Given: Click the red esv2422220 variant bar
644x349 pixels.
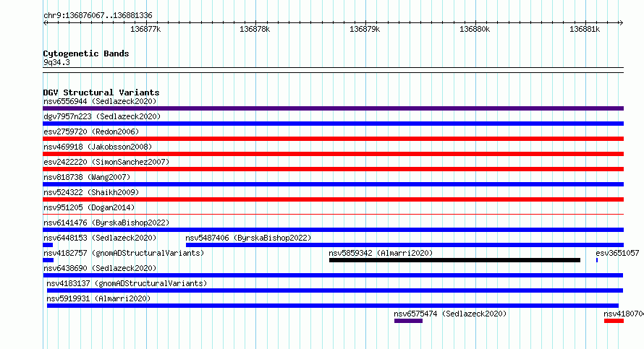Looking at the screenshot, I should [x=333, y=169].
